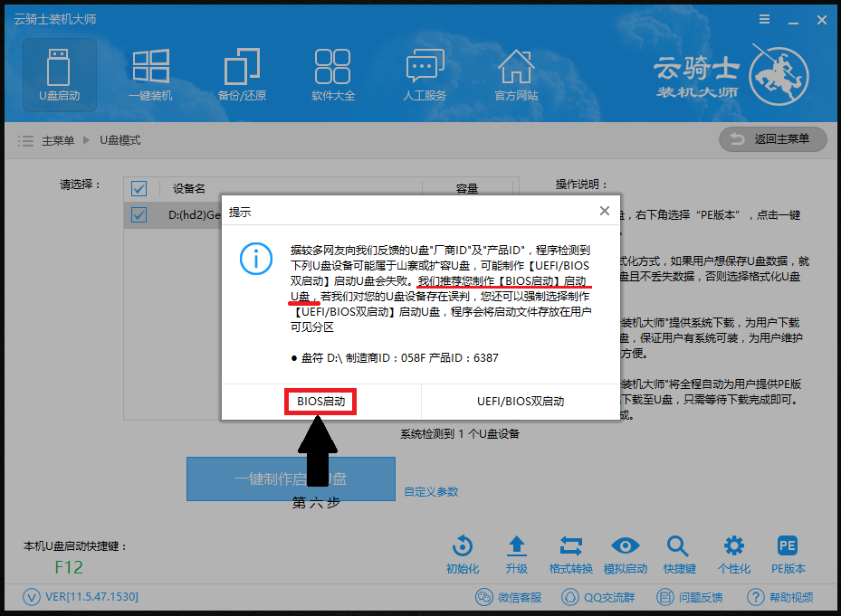Open QQ交流群 in the status bar
The height and width of the screenshot is (616, 841).
598,597
